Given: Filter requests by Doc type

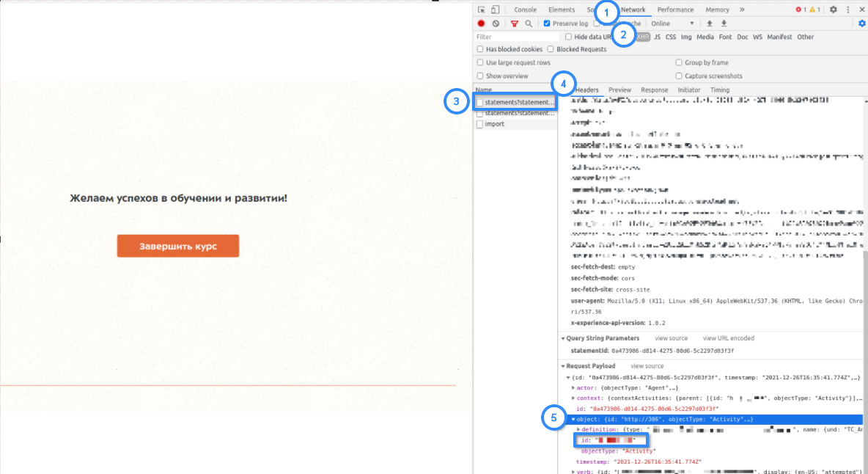Looking at the screenshot, I should pyautogui.click(x=743, y=37).
